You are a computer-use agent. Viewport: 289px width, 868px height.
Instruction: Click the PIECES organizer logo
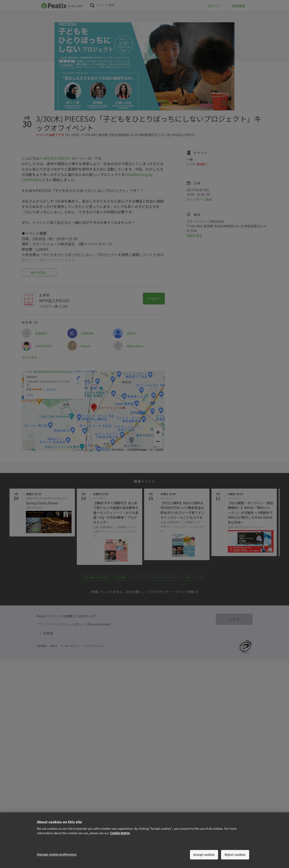coord(29,299)
